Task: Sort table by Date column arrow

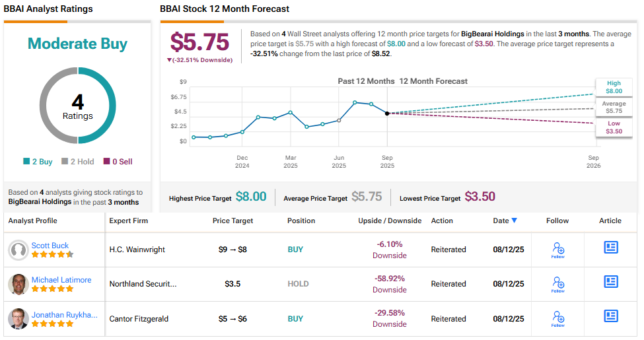Action: click(x=515, y=221)
